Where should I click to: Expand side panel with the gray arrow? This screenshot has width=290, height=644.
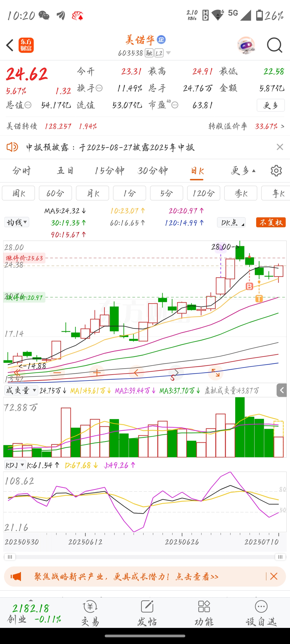click(282, 390)
